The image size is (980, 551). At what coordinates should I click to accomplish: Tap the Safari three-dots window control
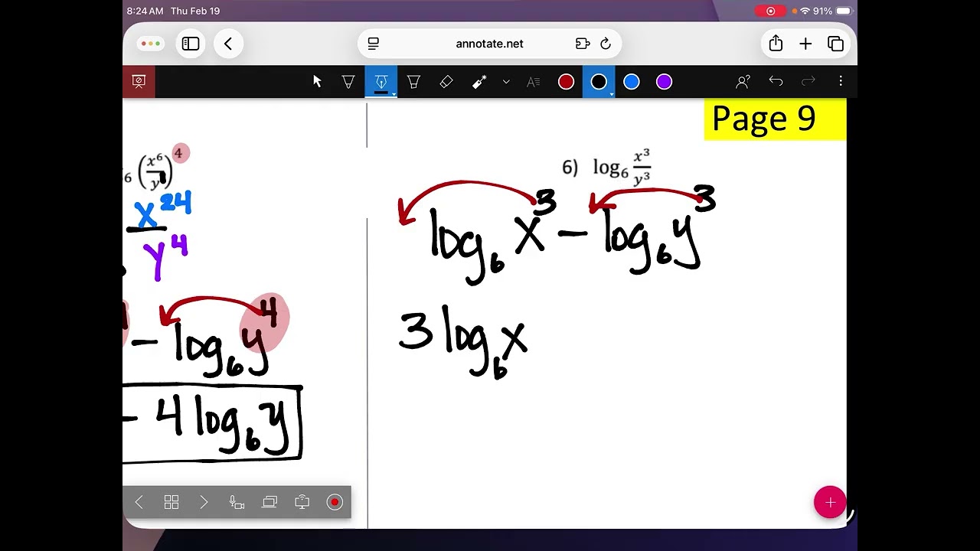[x=150, y=44]
